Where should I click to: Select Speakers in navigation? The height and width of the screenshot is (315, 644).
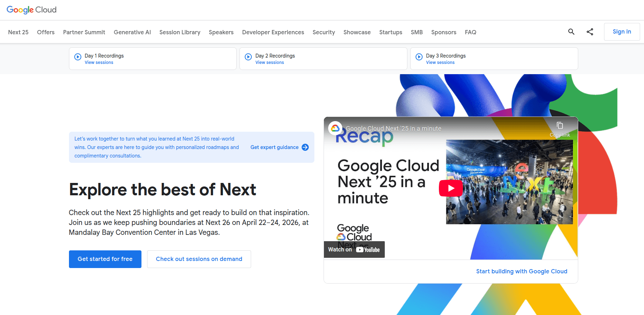(221, 32)
